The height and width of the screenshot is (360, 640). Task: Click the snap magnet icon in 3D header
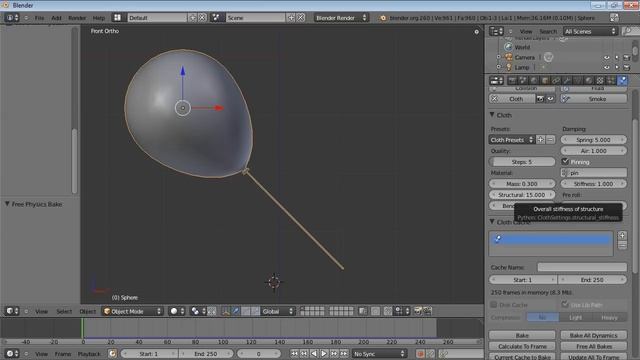pyautogui.click(x=388, y=311)
